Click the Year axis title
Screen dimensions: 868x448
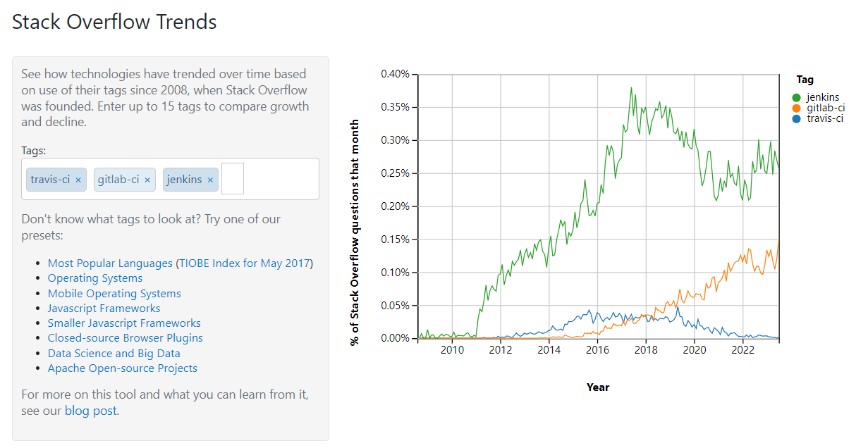click(x=598, y=387)
